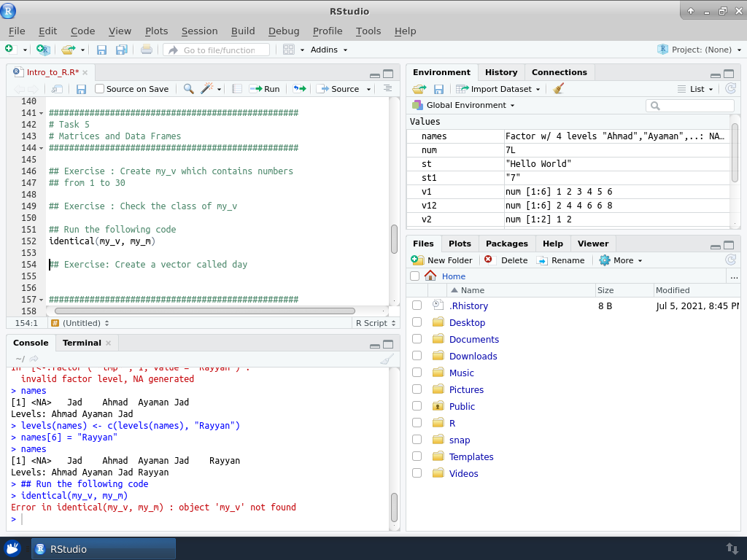
Task: Clear console with the broom icon
Action: pyautogui.click(x=387, y=359)
